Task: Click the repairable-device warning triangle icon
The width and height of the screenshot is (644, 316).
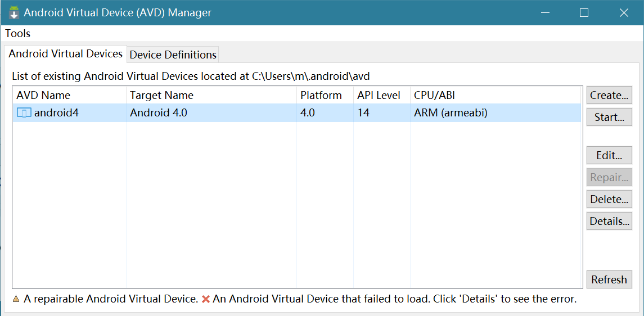Action: (16, 300)
